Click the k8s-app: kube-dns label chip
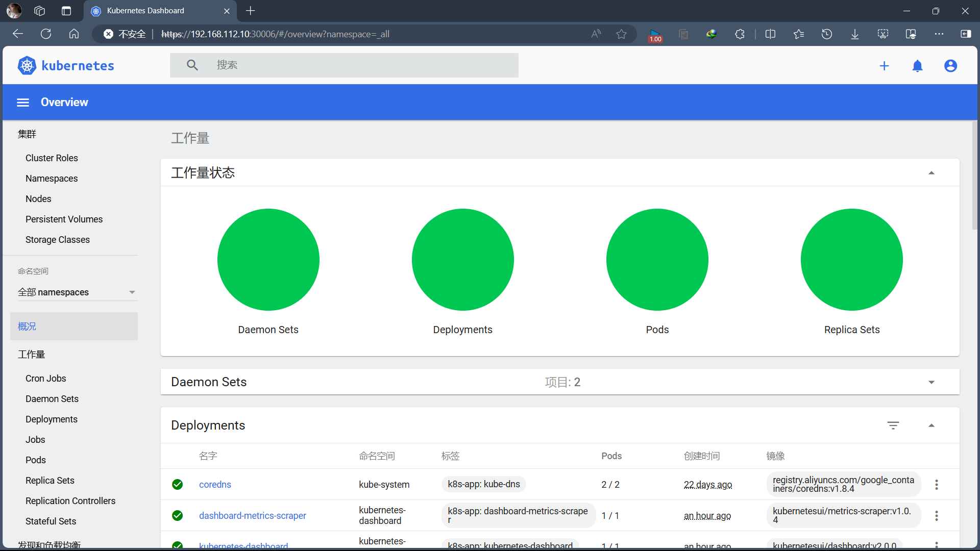The image size is (980, 551). pyautogui.click(x=483, y=484)
